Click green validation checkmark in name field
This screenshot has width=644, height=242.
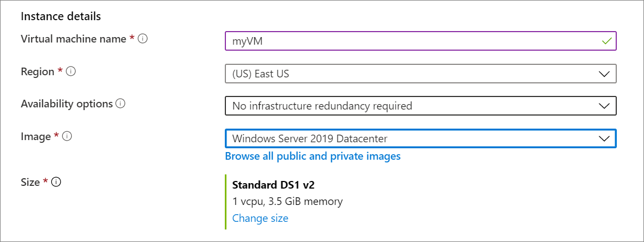606,41
